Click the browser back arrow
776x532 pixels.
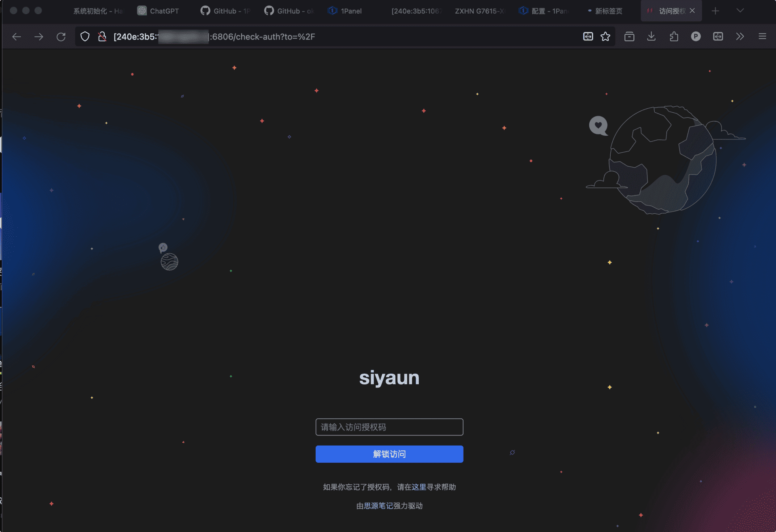click(x=17, y=37)
